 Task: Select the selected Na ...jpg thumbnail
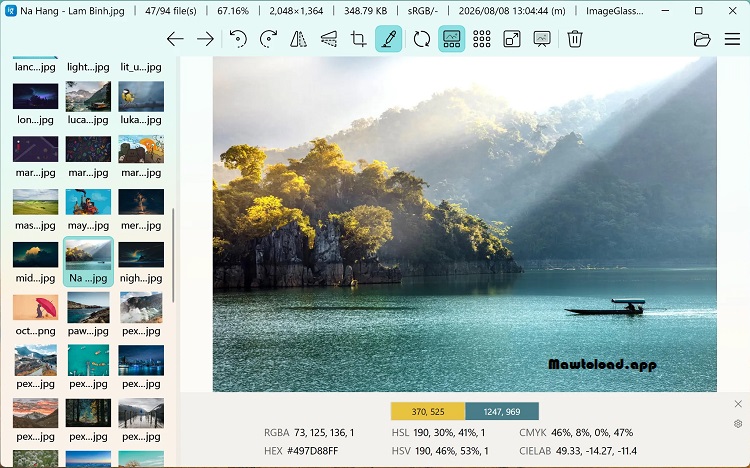coord(88,262)
